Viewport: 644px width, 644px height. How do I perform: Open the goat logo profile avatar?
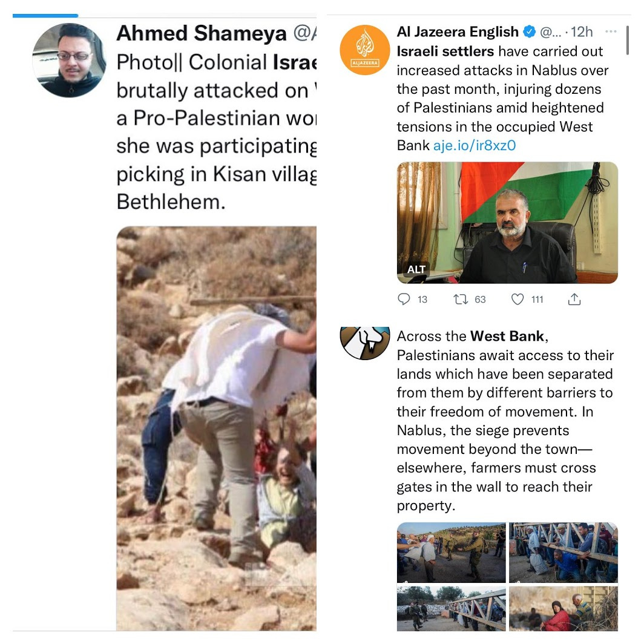tap(365, 343)
